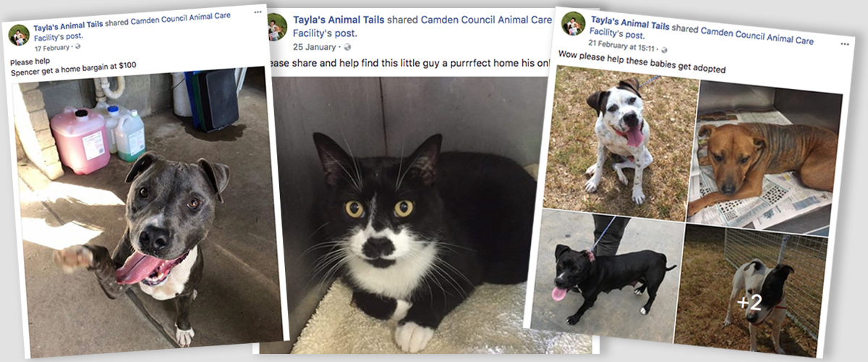The image size is (868, 362).
Task: Open Tayla's Animal Tails page in middle post
Action: click(338, 20)
